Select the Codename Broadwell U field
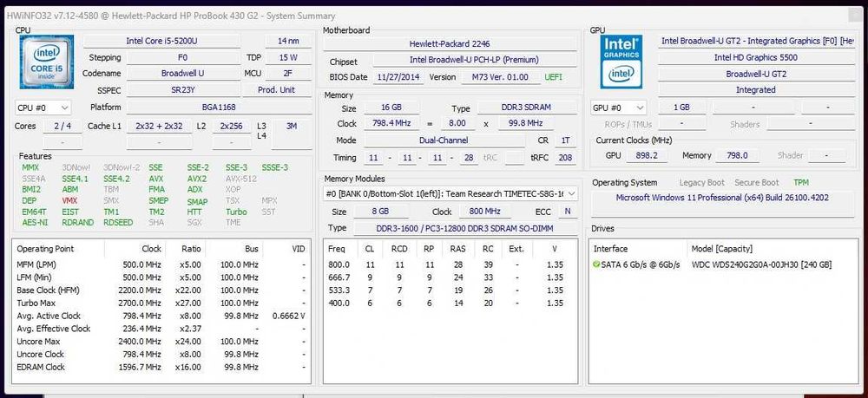The height and width of the screenshot is (398, 868). [183, 73]
